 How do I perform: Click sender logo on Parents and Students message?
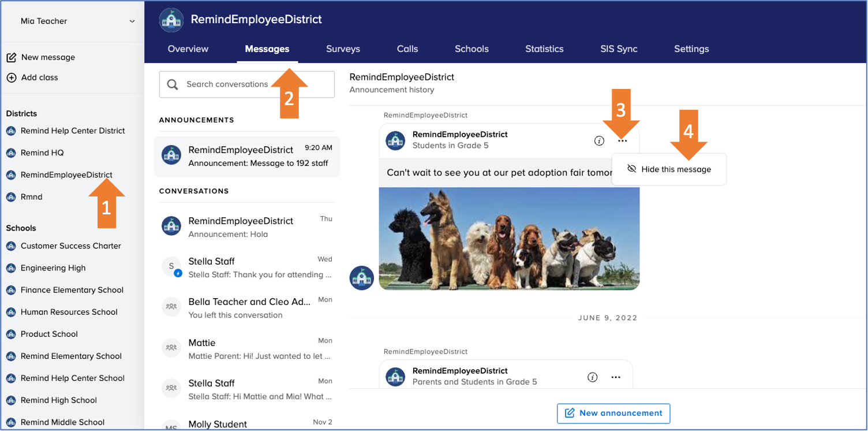pos(395,377)
